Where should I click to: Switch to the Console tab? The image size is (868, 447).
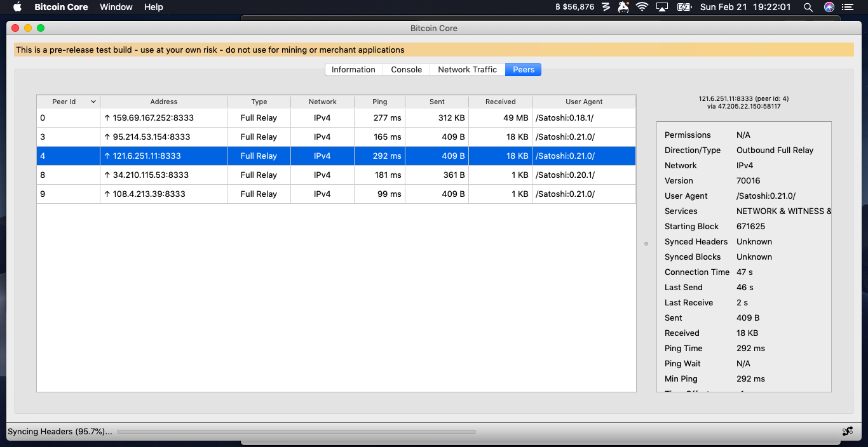[406, 69]
